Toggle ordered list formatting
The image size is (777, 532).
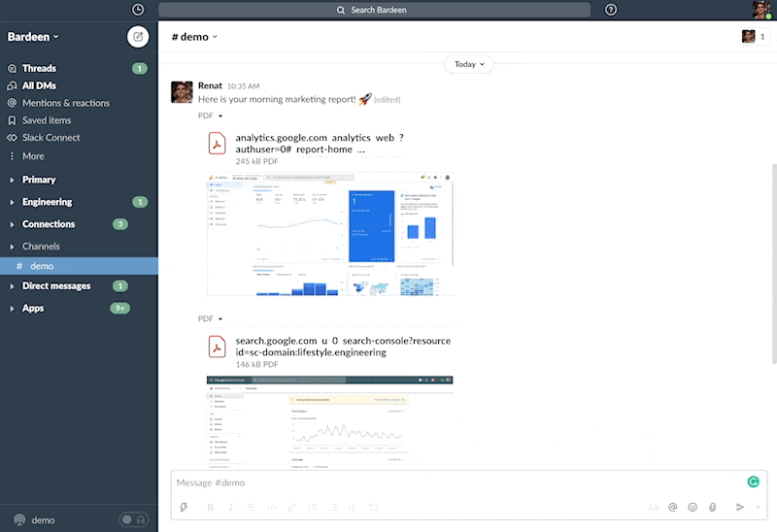coord(312,507)
